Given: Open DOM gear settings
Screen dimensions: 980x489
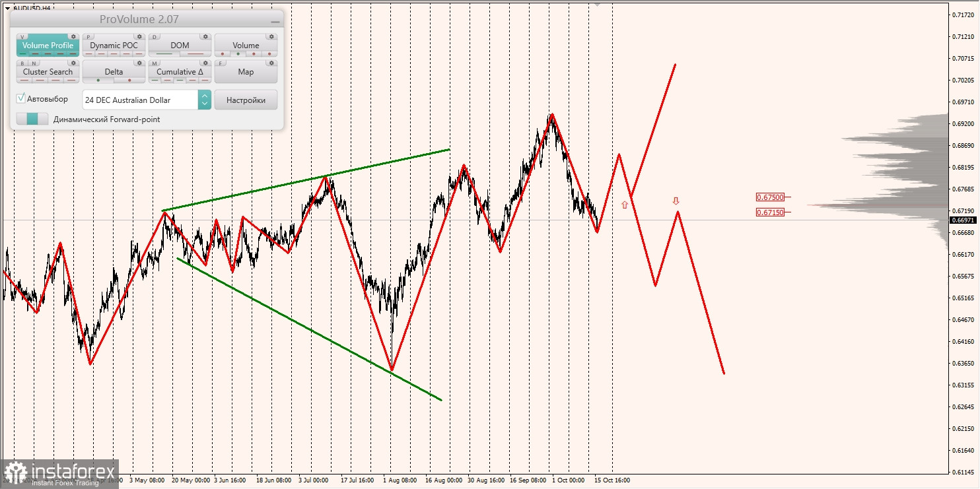Looking at the screenshot, I should [205, 36].
